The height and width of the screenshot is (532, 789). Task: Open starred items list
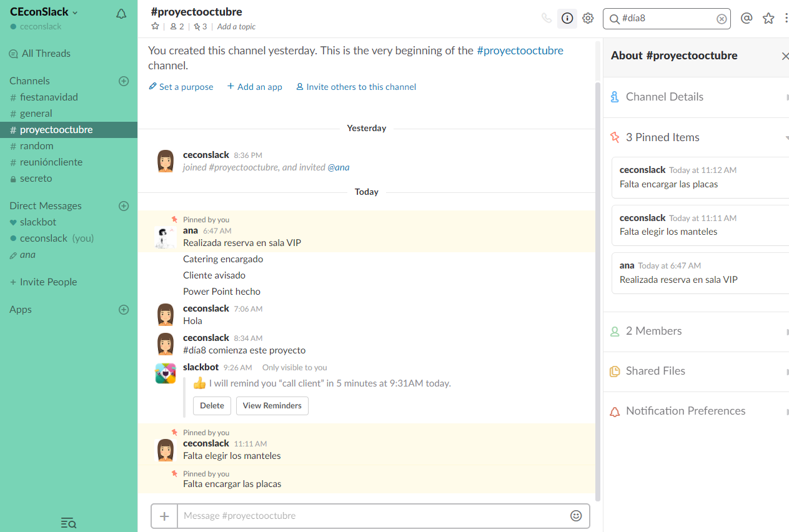coord(768,18)
